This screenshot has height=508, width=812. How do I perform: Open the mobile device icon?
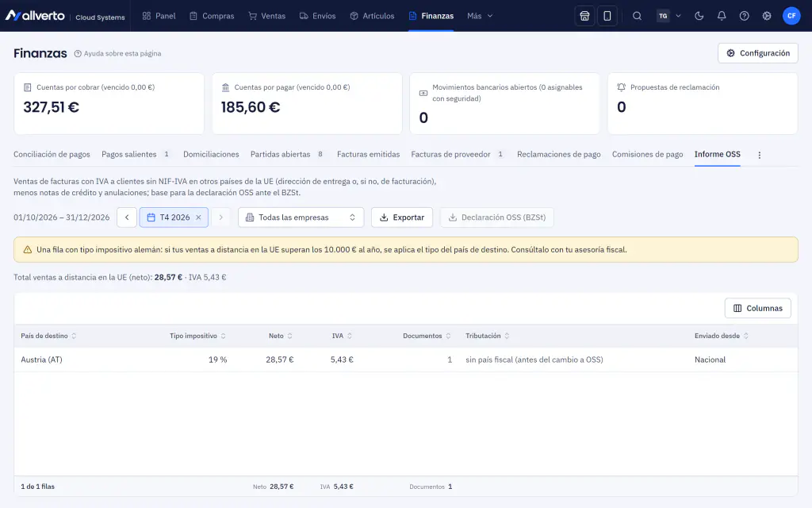click(607, 16)
